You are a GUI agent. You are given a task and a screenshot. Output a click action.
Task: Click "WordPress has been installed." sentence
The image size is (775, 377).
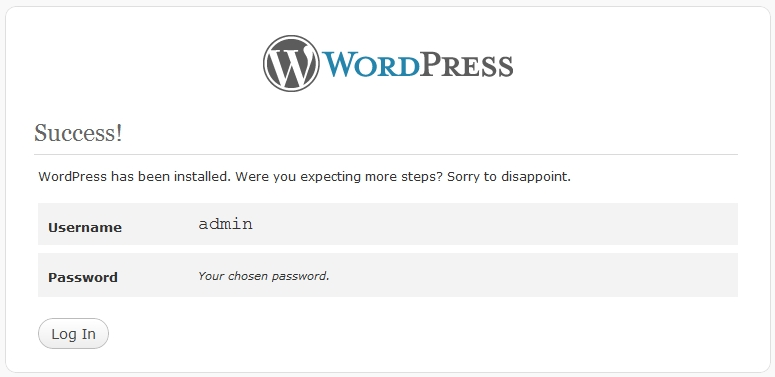(x=134, y=176)
